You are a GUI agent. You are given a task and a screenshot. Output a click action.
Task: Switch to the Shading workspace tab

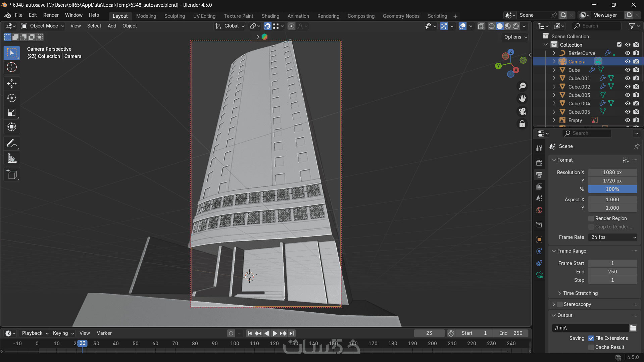click(x=270, y=16)
